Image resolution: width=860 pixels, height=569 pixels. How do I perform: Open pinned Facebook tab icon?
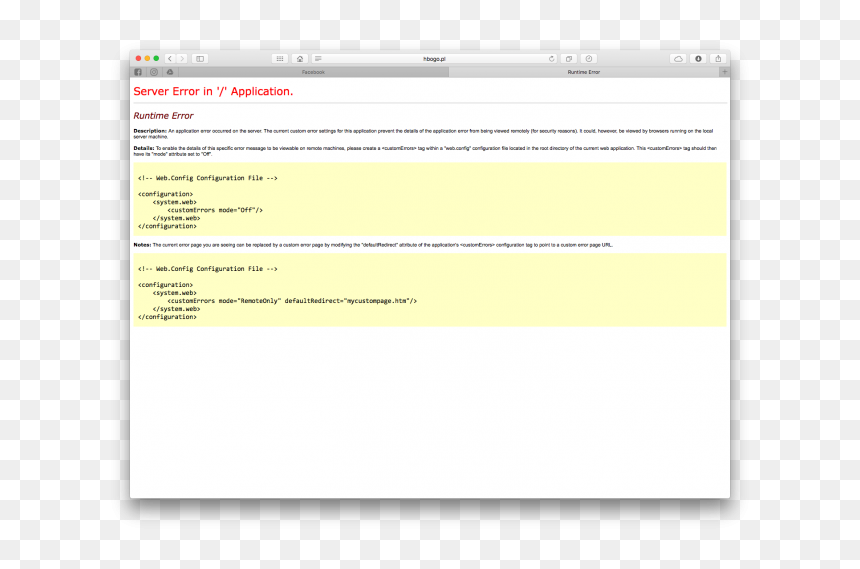tap(138, 72)
